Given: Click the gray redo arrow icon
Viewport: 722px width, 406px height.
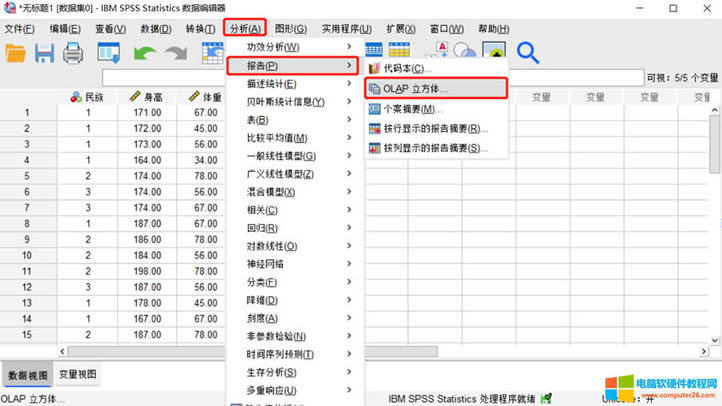Looking at the screenshot, I should click(176, 53).
